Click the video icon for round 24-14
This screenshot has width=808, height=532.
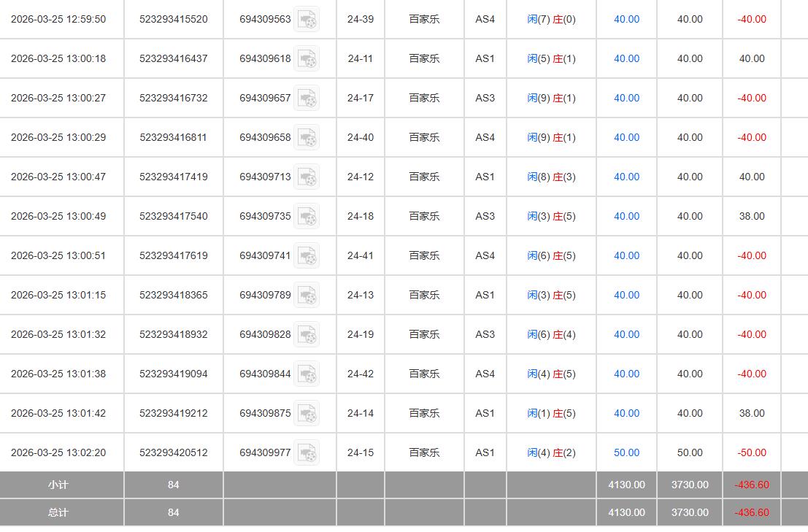pos(307,413)
